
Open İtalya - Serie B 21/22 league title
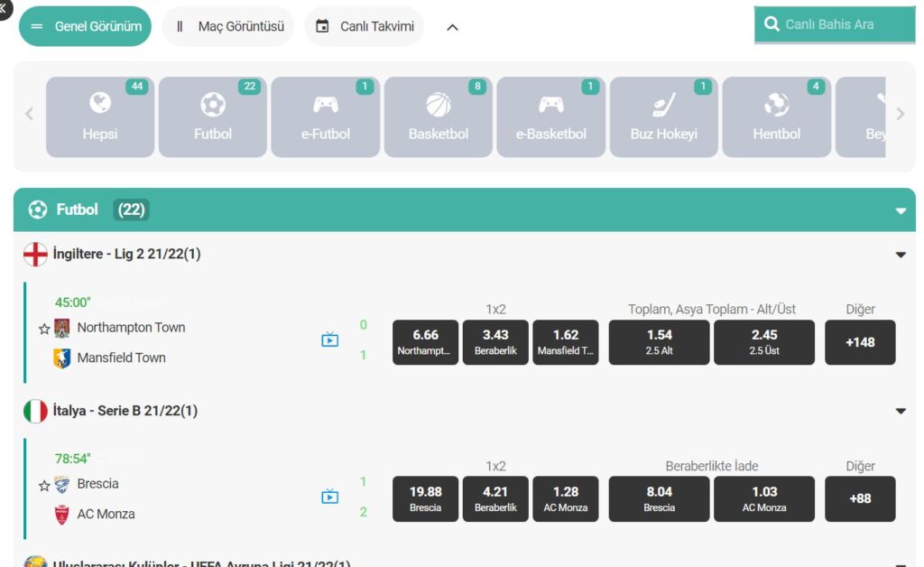coord(125,411)
